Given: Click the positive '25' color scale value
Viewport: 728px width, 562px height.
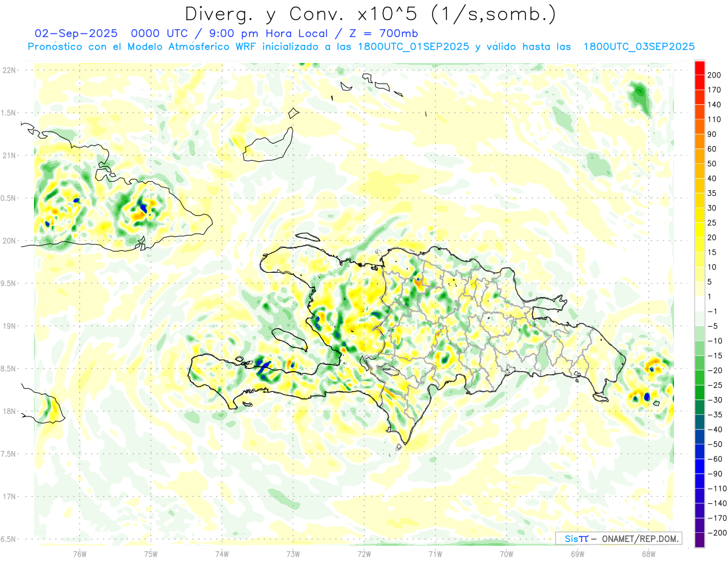Looking at the screenshot, I should coord(712,222).
